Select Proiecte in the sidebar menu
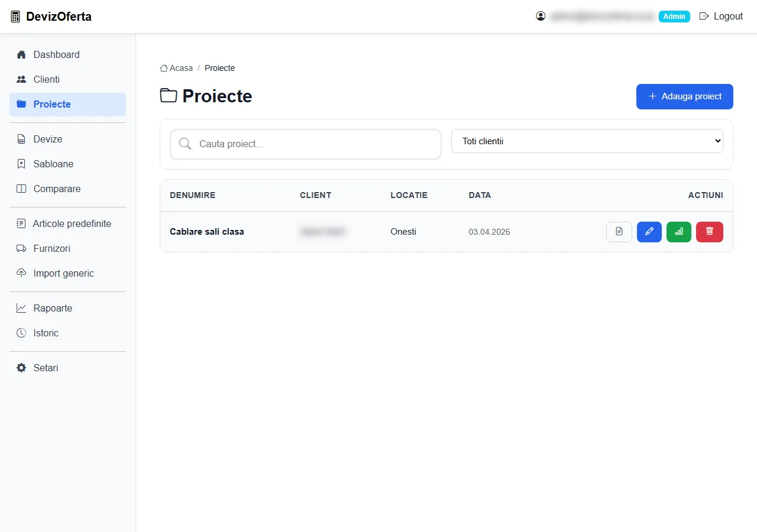The width and height of the screenshot is (757, 532). [67, 104]
